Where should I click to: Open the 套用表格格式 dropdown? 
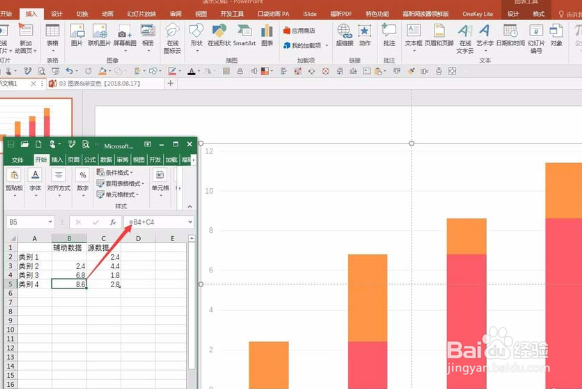pyautogui.click(x=120, y=183)
